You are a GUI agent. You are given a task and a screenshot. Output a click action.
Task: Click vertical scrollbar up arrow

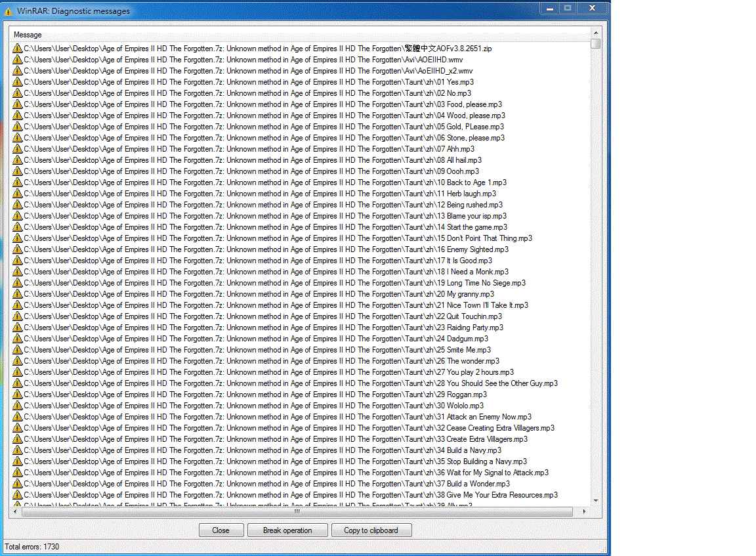pyautogui.click(x=596, y=33)
